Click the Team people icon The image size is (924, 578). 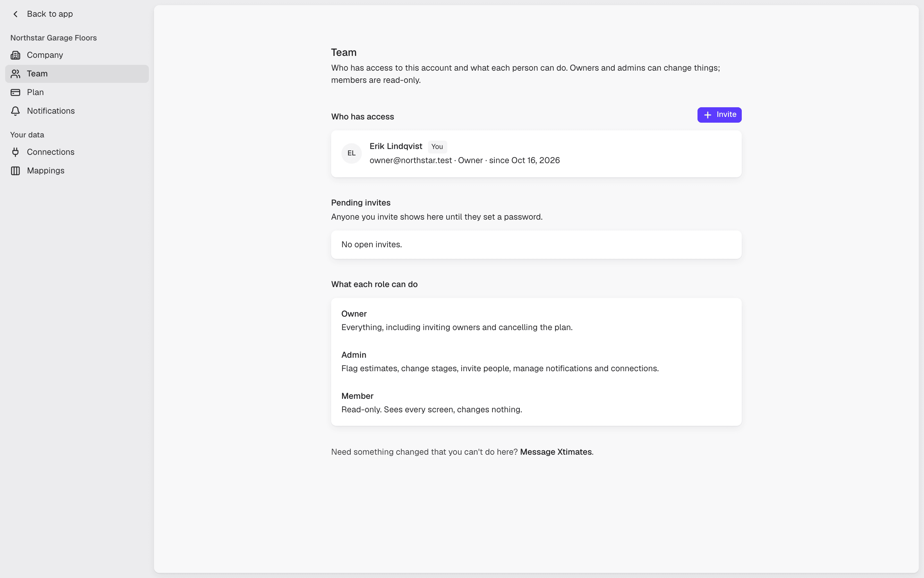pyautogui.click(x=15, y=74)
